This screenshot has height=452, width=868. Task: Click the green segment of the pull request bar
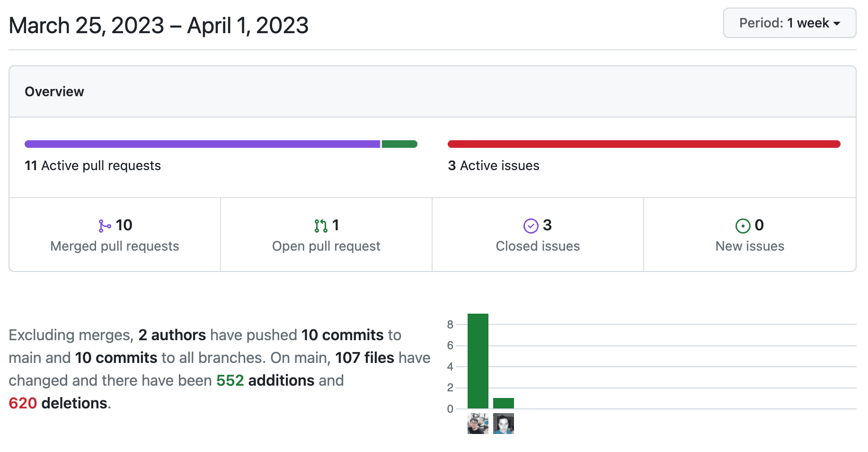coord(399,144)
